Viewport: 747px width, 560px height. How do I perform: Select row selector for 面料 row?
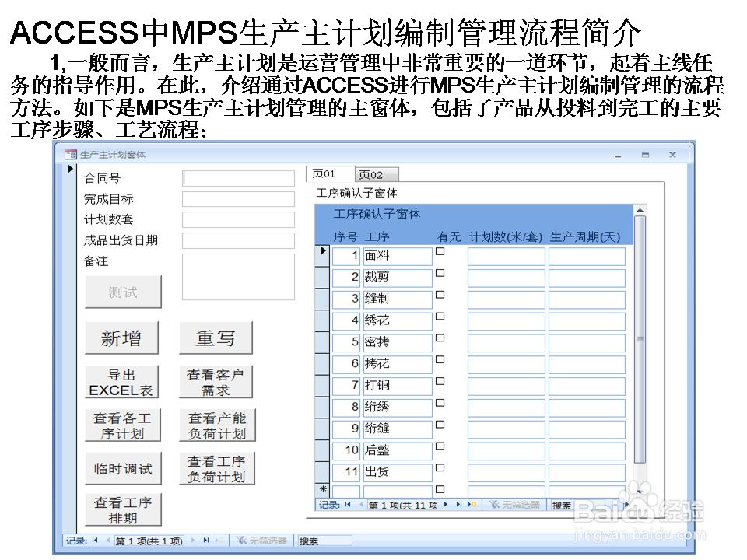click(x=322, y=255)
